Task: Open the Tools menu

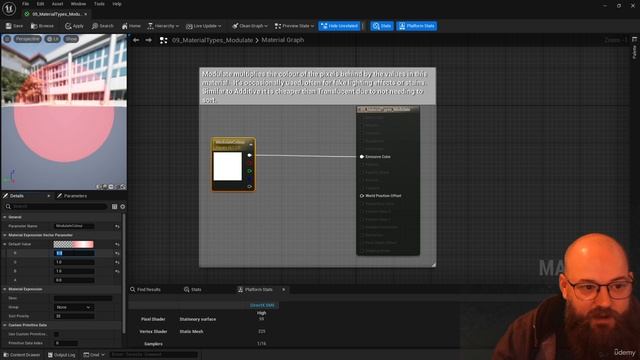Action: click(99, 4)
